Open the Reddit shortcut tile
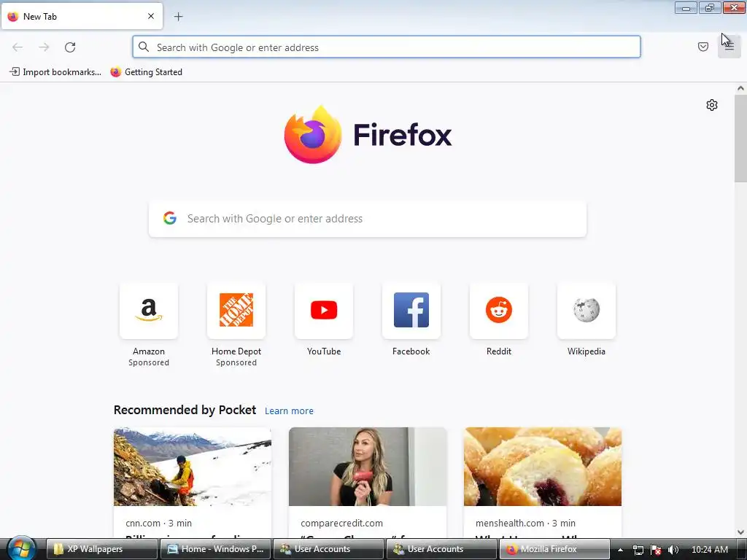Image resolution: width=747 pixels, height=560 pixels. [499, 310]
